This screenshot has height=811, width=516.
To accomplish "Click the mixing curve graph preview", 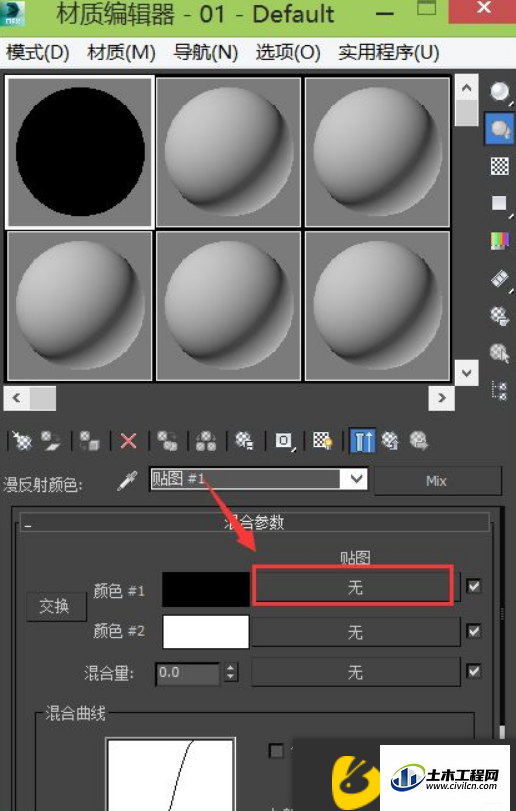I will [171, 774].
